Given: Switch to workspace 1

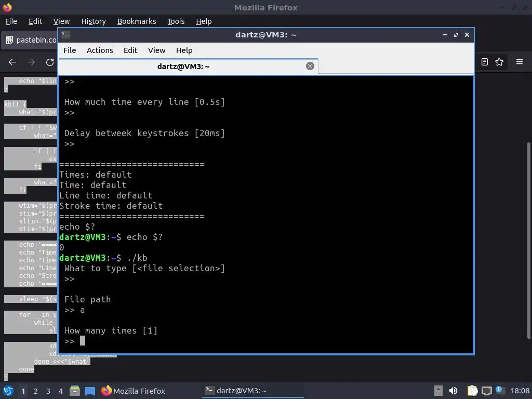Looking at the screenshot, I should 23,391.
